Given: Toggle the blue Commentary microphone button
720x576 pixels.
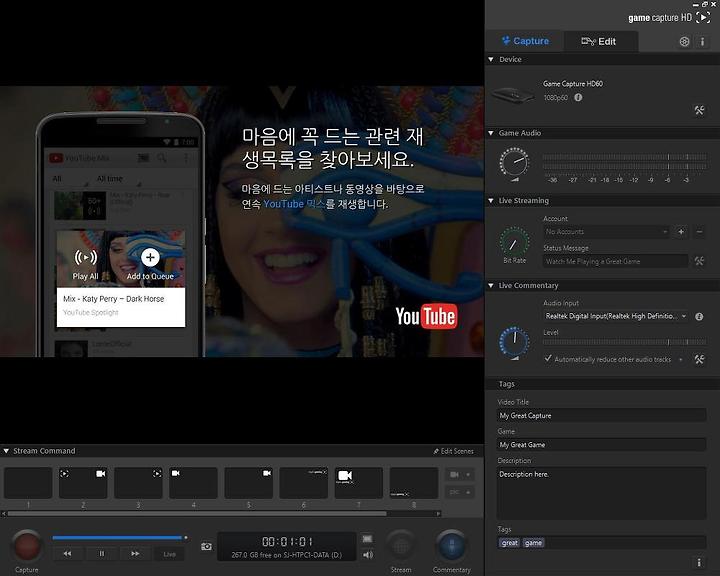Looking at the screenshot, I should (451, 546).
